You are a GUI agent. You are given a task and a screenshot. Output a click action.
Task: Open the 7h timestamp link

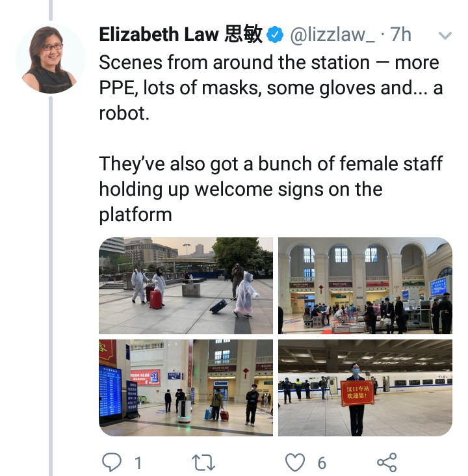point(400,34)
